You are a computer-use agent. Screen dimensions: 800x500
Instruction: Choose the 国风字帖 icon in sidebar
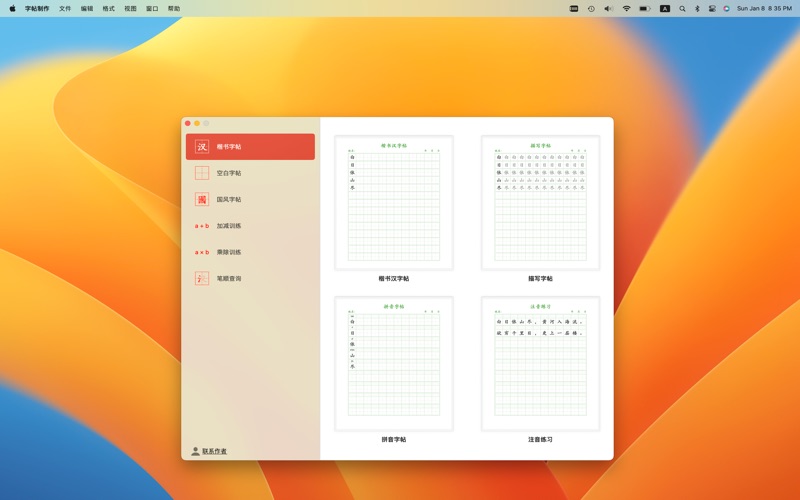(202, 199)
